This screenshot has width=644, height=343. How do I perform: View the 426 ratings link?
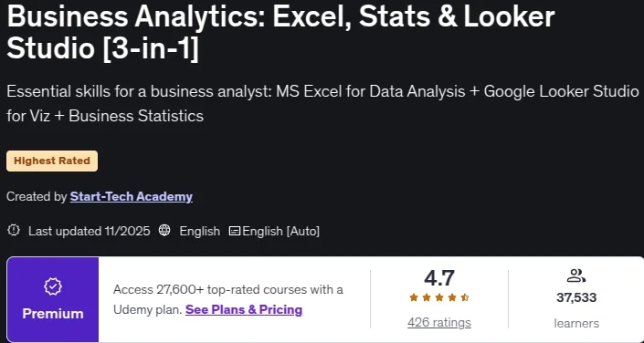(439, 323)
